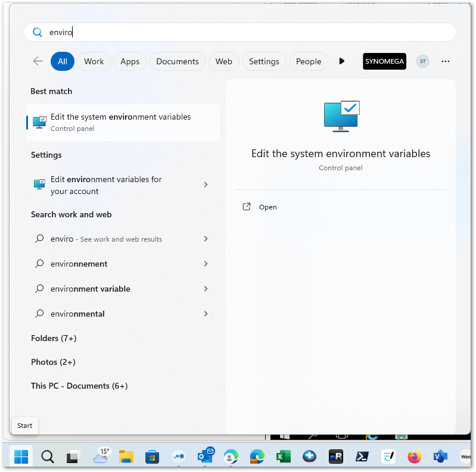Expand This PC - Documents (6+) group
This screenshot has width=476, height=472.
pyautogui.click(x=79, y=386)
